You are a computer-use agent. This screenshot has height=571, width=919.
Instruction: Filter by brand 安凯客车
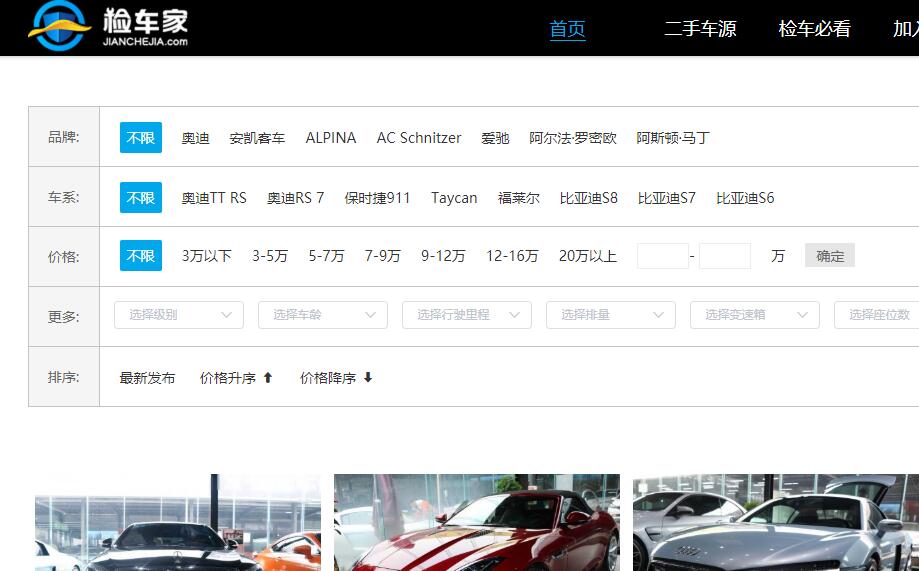[257, 138]
